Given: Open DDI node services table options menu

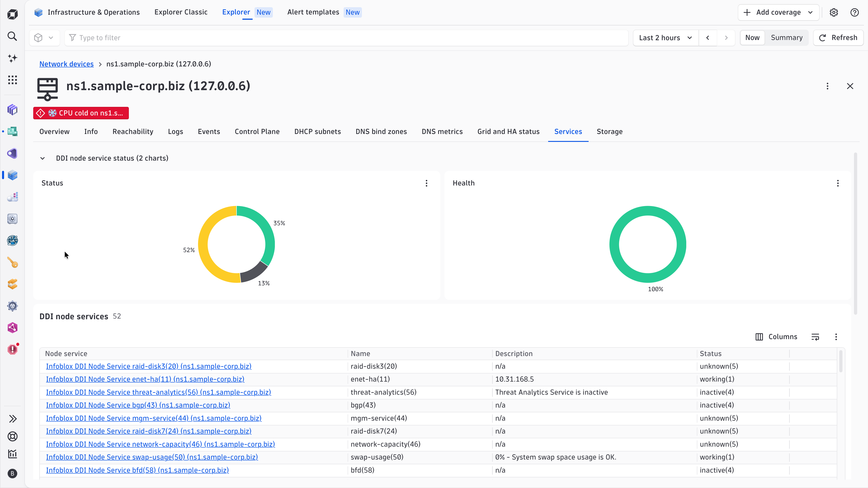Looking at the screenshot, I should click(x=836, y=337).
